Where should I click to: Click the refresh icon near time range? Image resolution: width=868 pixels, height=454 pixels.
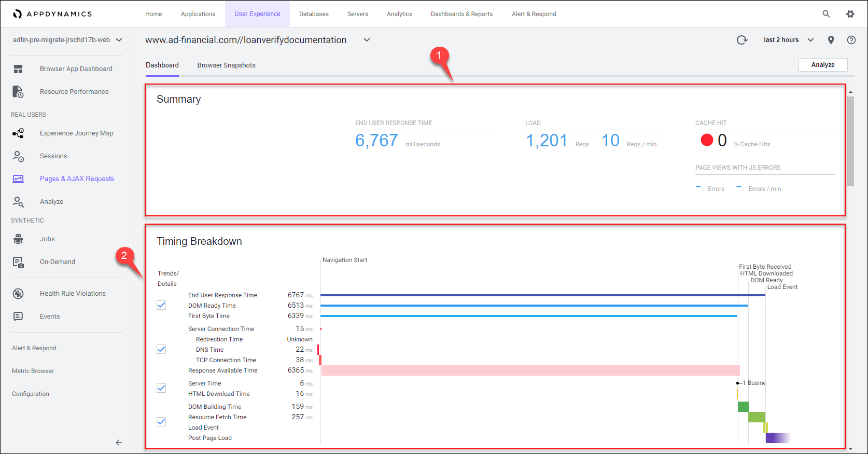coord(742,40)
